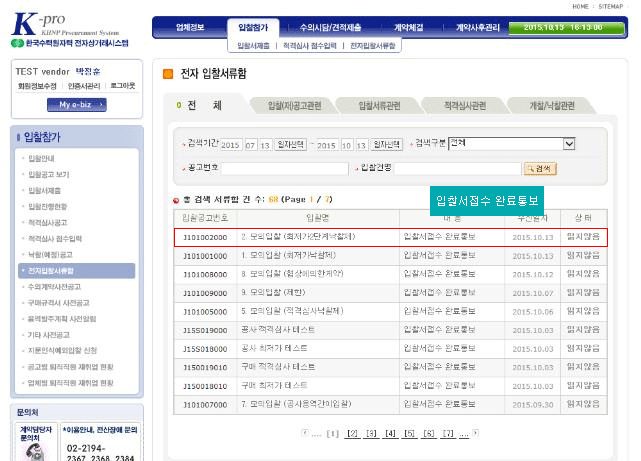Select 적격심사공고 in the sidebar
This screenshot has height=461, width=641.
(48, 223)
